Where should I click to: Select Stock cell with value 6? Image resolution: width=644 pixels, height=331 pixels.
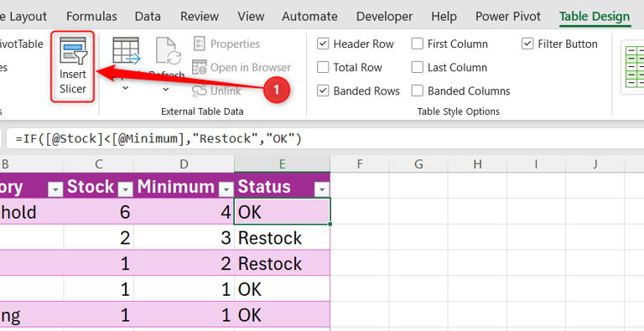99,212
